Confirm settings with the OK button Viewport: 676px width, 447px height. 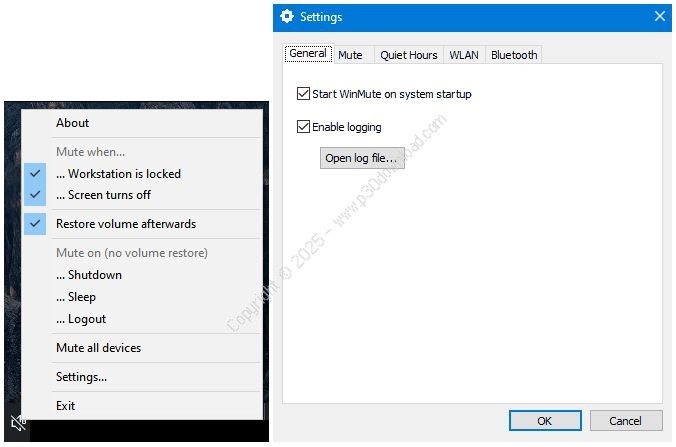tap(544, 421)
